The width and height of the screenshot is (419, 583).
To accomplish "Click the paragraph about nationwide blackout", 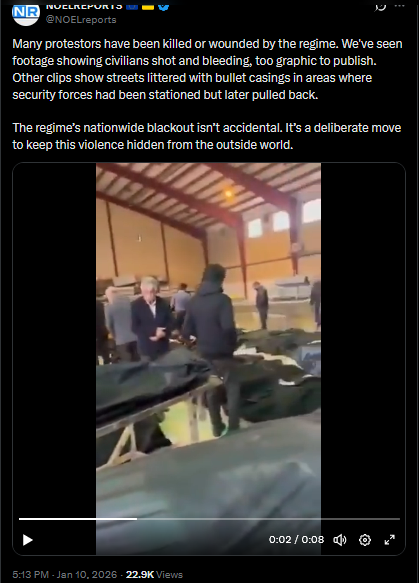I will tap(207, 136).
